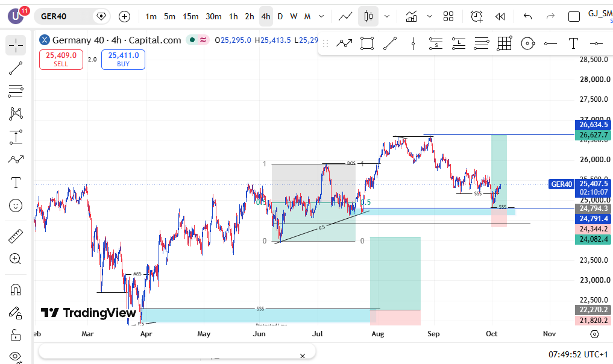Undo the last chart action

click(528, 16)
